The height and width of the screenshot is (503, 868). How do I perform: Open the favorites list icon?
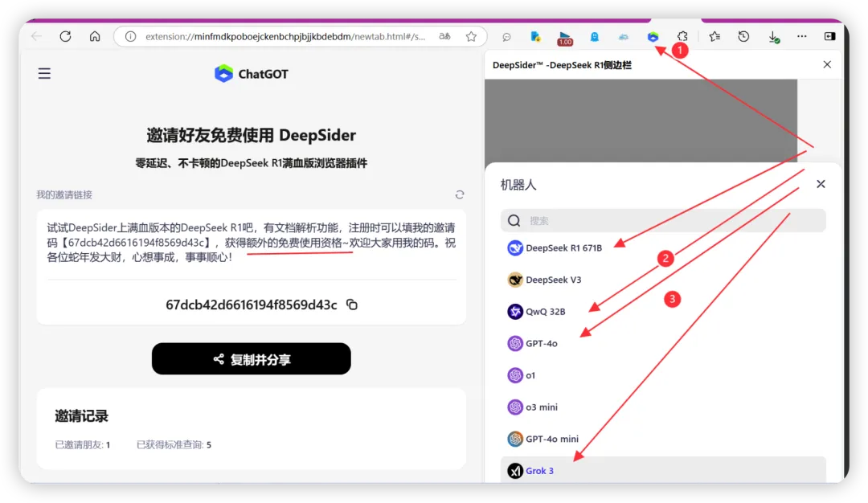[714, 36]
